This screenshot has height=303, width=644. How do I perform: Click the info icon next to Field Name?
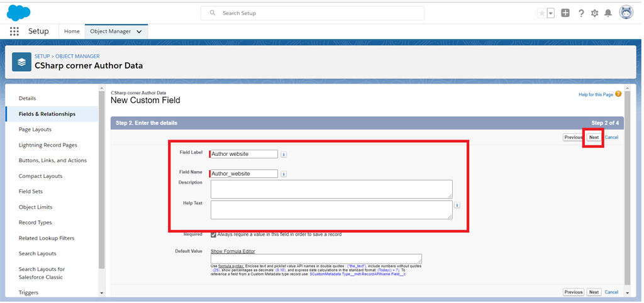(x=284, y=174)
